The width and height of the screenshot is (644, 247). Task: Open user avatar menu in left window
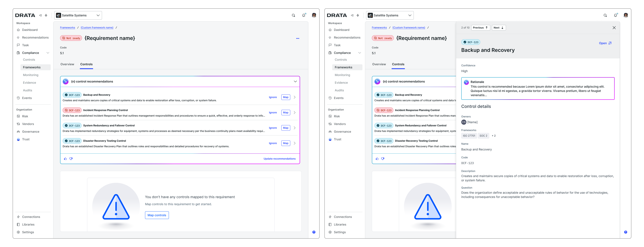(x=314, y=15)
